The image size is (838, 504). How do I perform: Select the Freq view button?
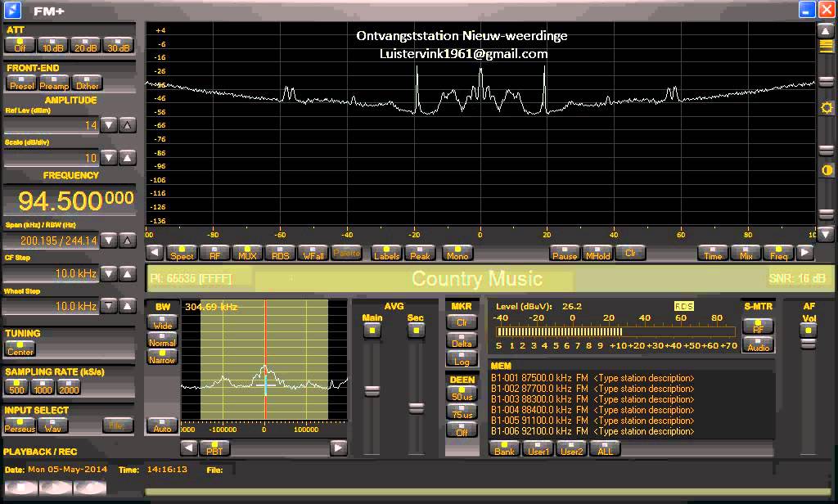pos(779,253)
